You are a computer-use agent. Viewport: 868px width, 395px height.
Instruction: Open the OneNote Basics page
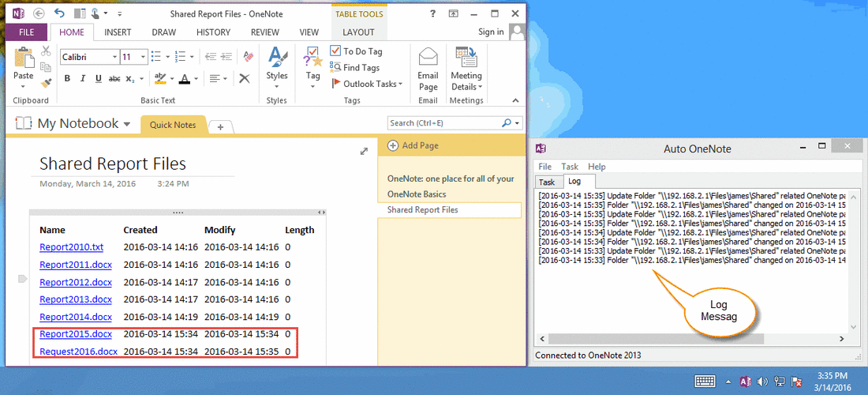[417, 194]
